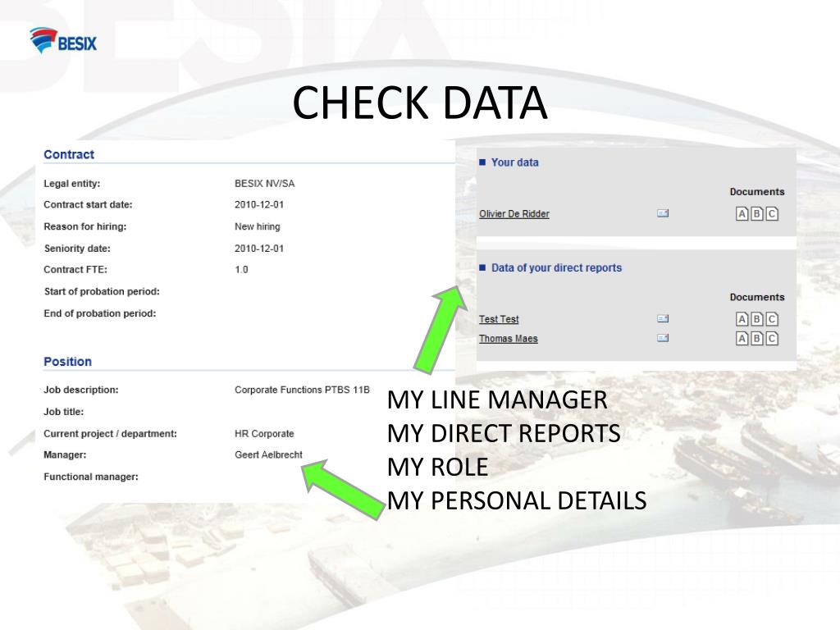Screen dimensions: 840x630
Task: Open document A for Olivier De Ridder
Action: (742, 214)
